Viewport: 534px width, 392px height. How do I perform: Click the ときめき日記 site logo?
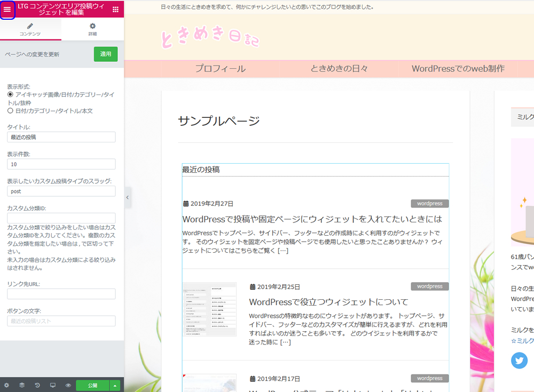tap(210, 37)
